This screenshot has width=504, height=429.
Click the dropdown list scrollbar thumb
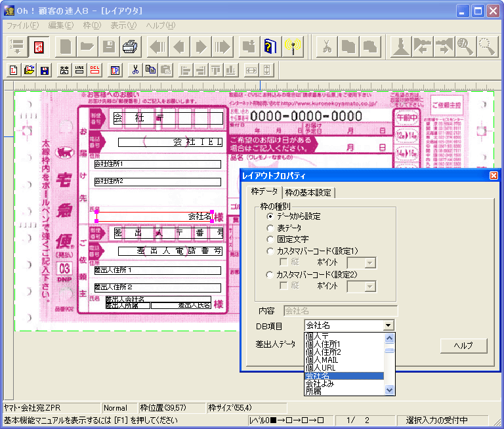pyautogui.click(x=389, y=350)
